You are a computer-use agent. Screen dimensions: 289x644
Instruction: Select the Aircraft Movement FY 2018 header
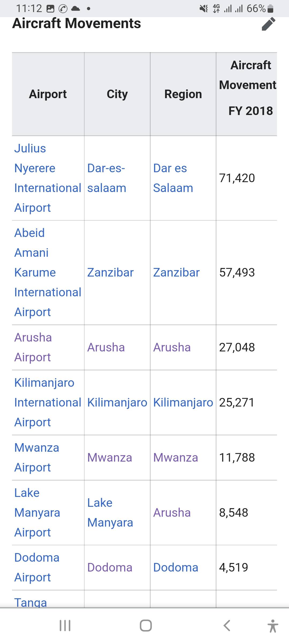tap(247, 88)
